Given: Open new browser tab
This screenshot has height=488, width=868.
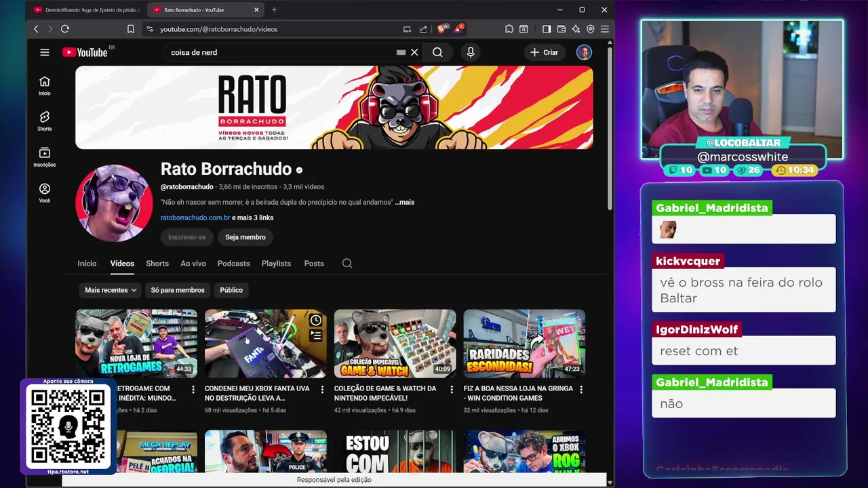Looking at the screenshot, I should click(x=274, y=10).
